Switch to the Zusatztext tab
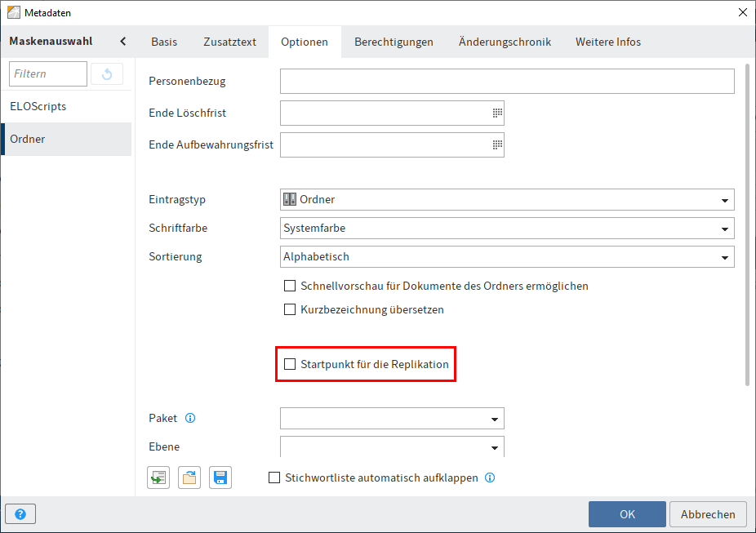This screenshot has width=756, height=533. pos(230,42)
